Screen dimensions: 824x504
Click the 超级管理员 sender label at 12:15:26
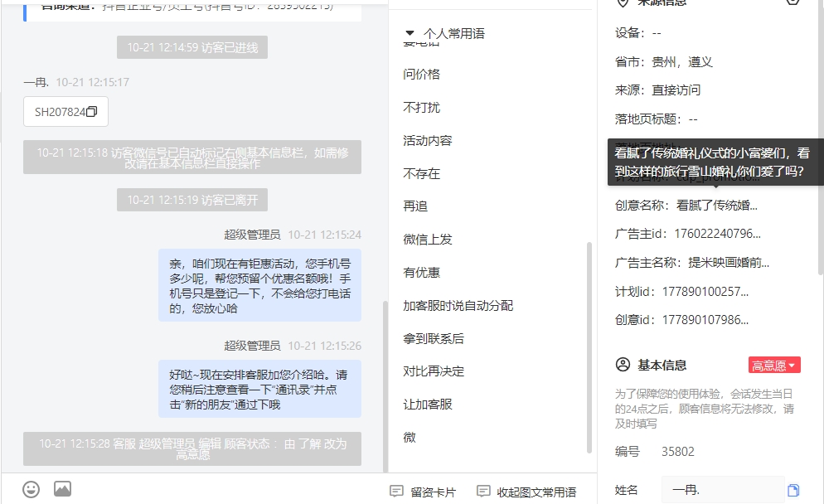(x=252, y=346)
